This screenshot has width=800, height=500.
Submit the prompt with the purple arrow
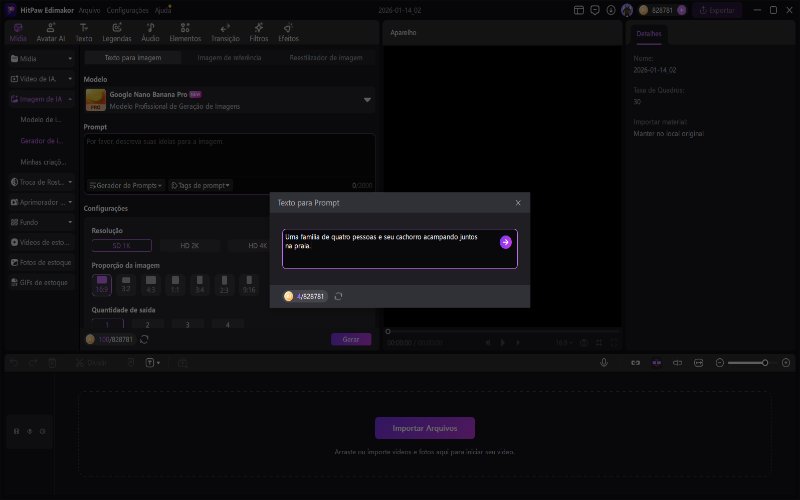(506, 242)
